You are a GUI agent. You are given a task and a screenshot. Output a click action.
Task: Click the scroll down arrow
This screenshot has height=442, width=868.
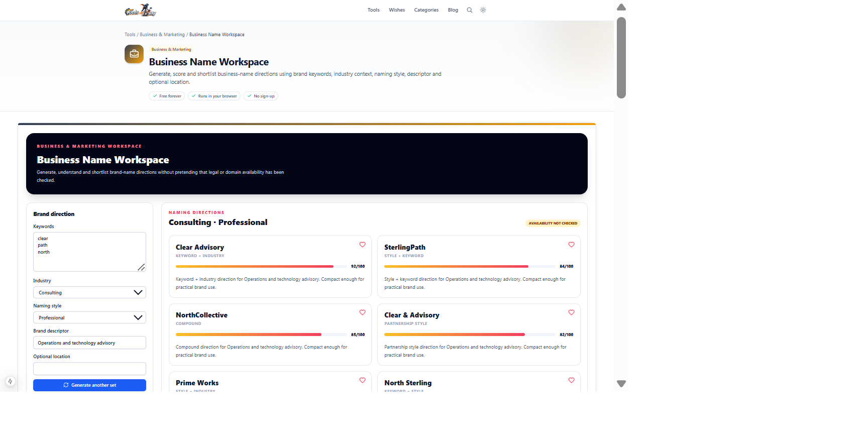pos(621,384)
